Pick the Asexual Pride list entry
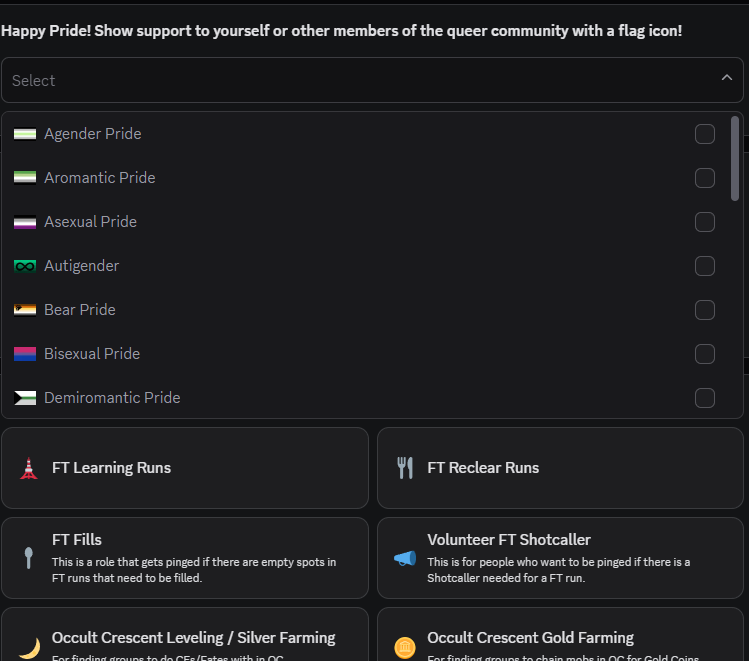 pos(90,222)
